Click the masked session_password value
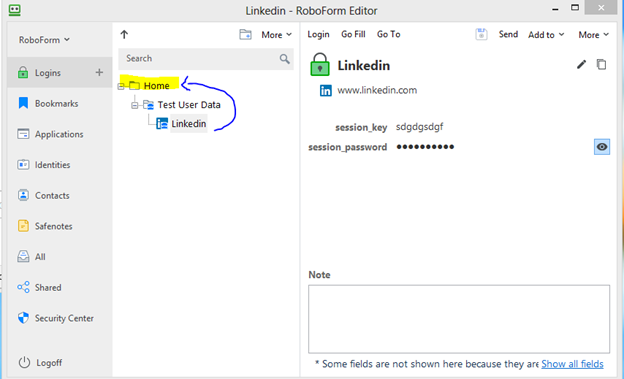 coord(425,147)
